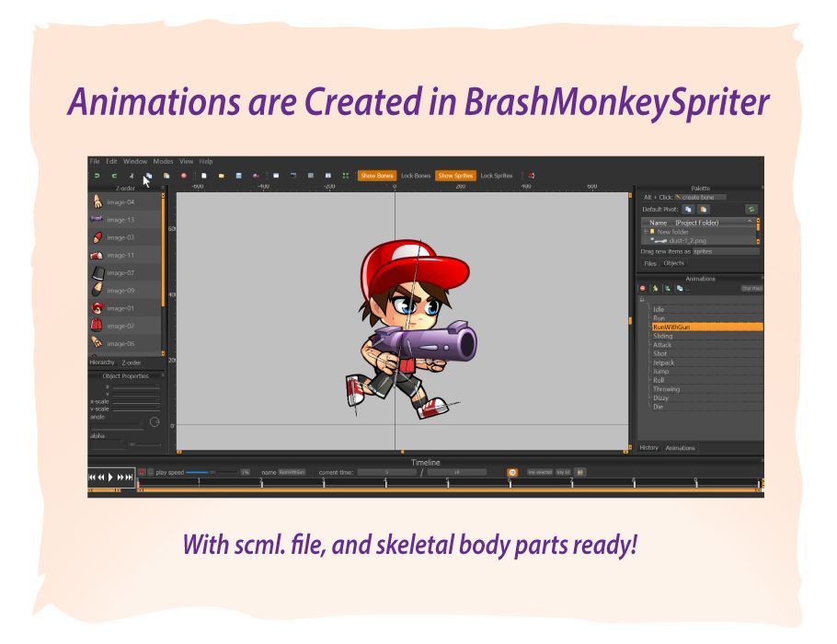The width and height of the screenshot is (837, 644).
Task: Toggle Show Bones button
Action: click(377, 176)
